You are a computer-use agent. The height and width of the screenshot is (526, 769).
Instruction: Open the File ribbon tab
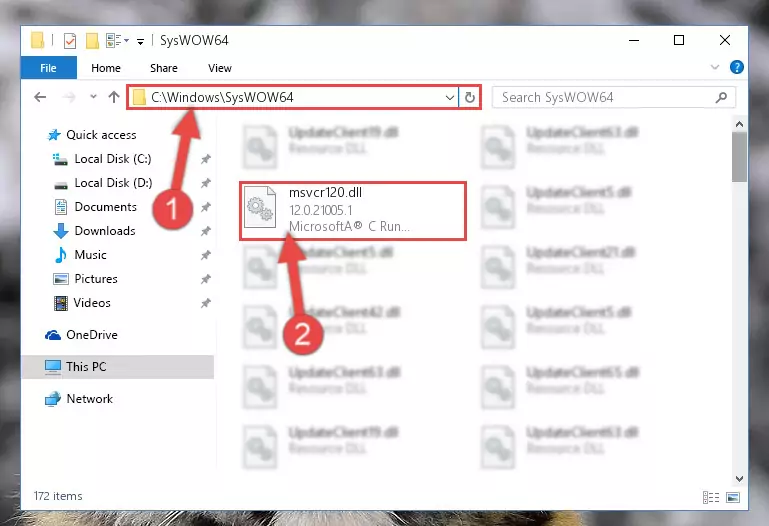[49, 68]
